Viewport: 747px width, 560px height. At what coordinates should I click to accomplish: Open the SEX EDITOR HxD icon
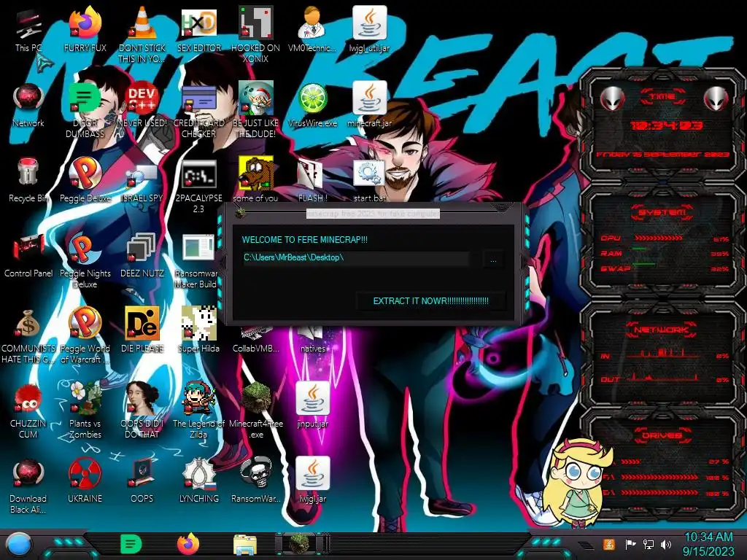pos(199,29)
